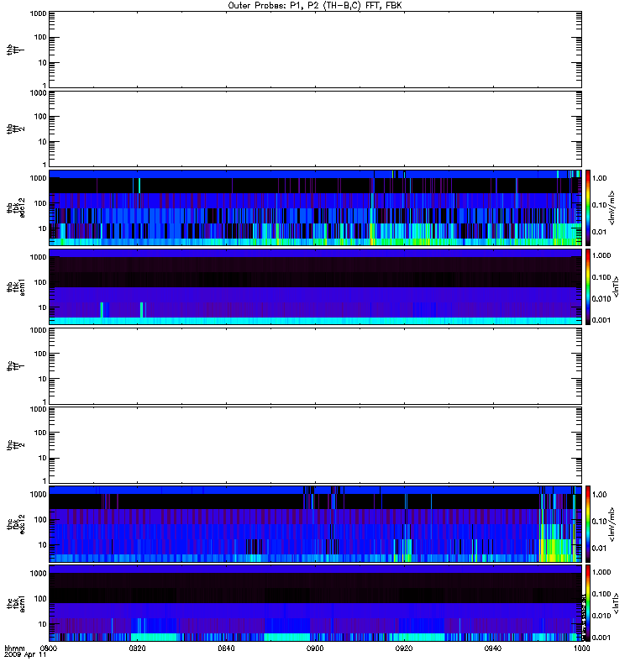The height and width of the screenshot is (672, 630).
Task: Click the 0.10 value on thc edc12 color bar
Action: (x=600, y=522)
